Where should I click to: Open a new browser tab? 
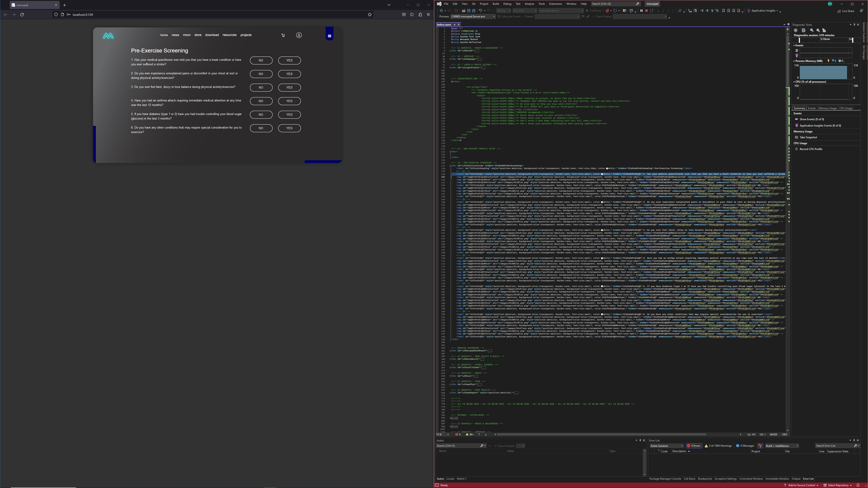tap(64, 5)
